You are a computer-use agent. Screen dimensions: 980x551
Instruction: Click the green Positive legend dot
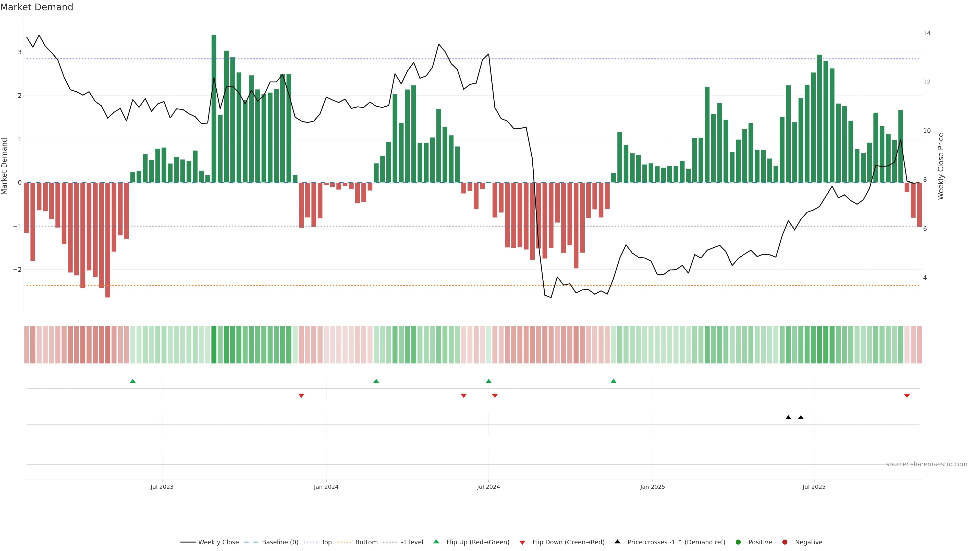[738, 542]
